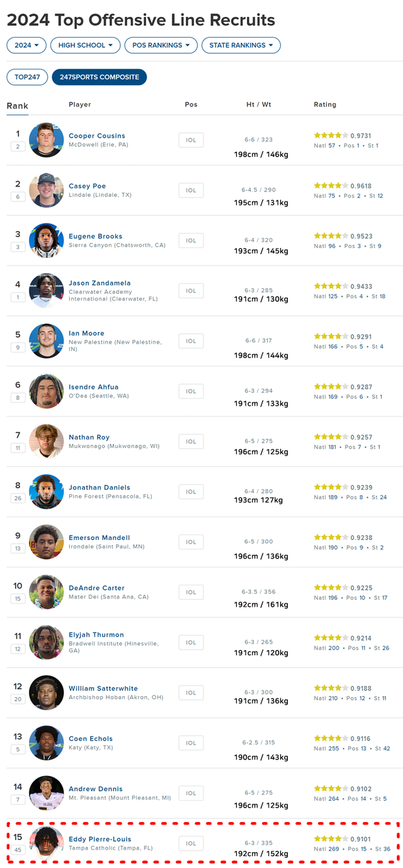403x868 pixels.
Task: Click Cooper Cousins' player photo
Action: 47,140
